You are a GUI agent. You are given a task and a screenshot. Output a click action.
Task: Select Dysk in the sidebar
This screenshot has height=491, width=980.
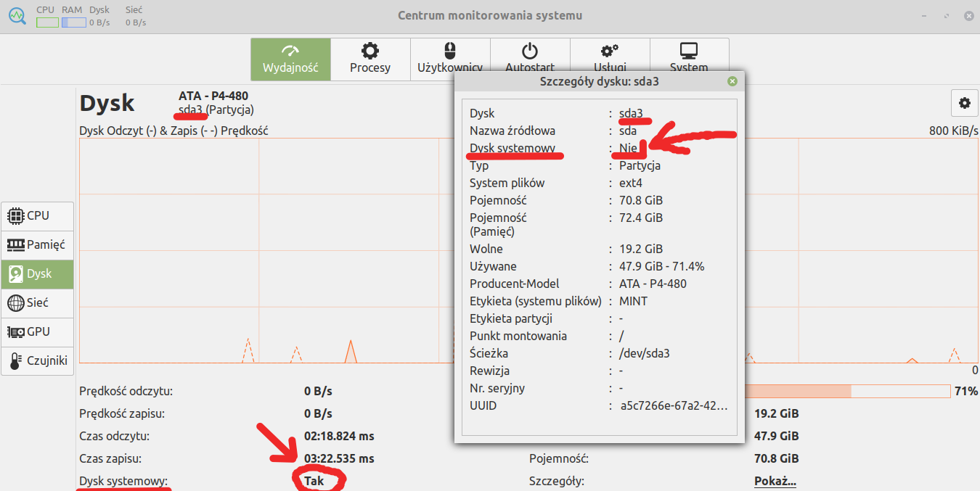coord(38,274)
